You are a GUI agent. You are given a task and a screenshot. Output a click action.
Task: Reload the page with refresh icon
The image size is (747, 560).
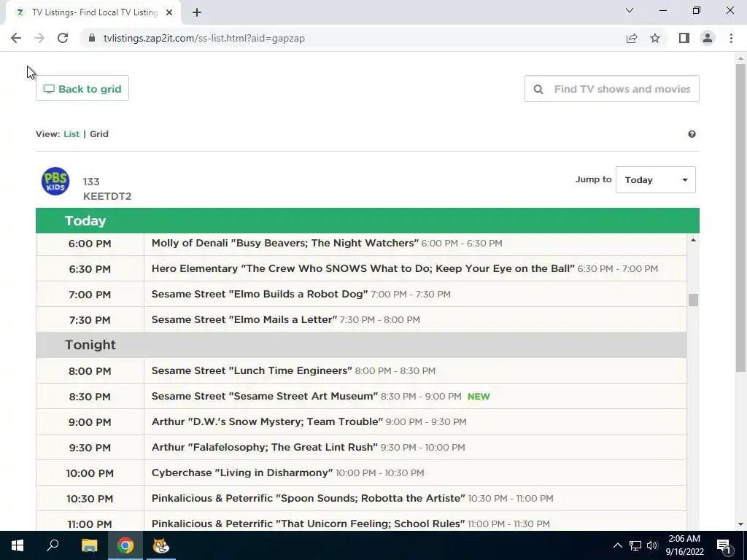63,38
